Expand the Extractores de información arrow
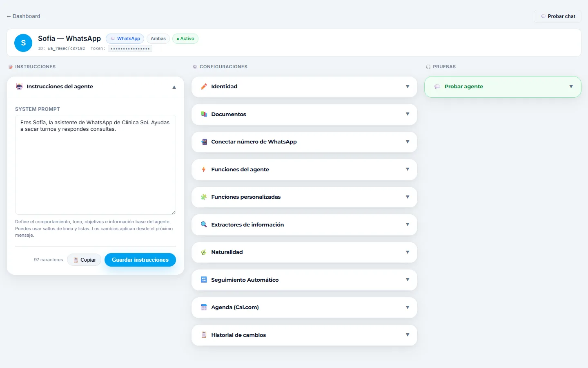Screen dimensions: 588x368 point(408,224)
